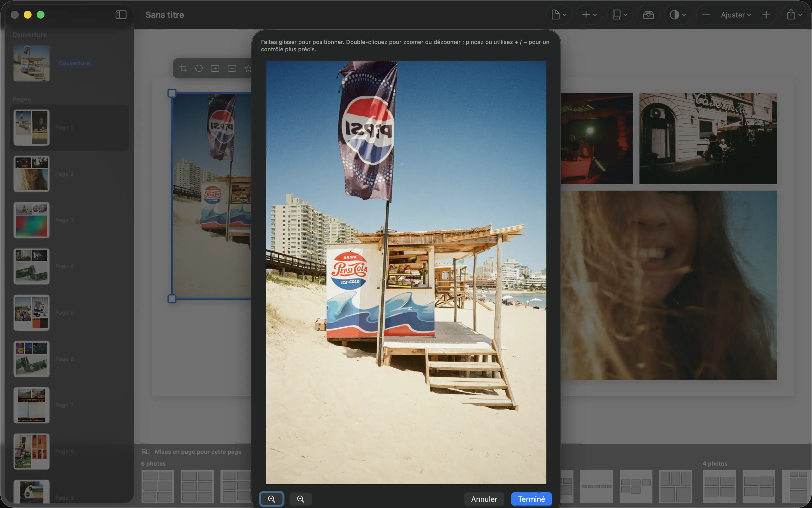Click the remove photo frame icon
This screenshot has width=812, height=508.
[x=232, y=68]
